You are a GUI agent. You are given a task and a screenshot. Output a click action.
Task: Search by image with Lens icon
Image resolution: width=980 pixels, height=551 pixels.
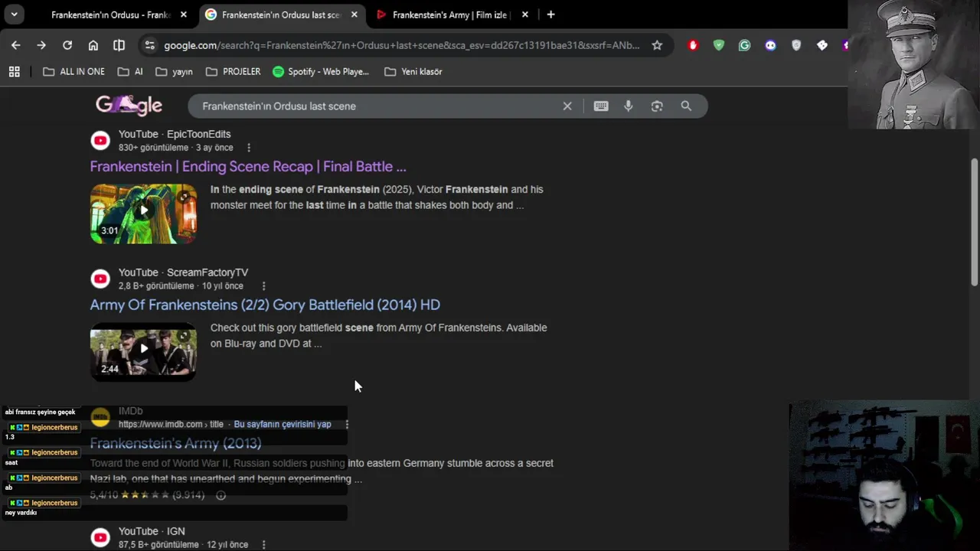tap(657, 106)
